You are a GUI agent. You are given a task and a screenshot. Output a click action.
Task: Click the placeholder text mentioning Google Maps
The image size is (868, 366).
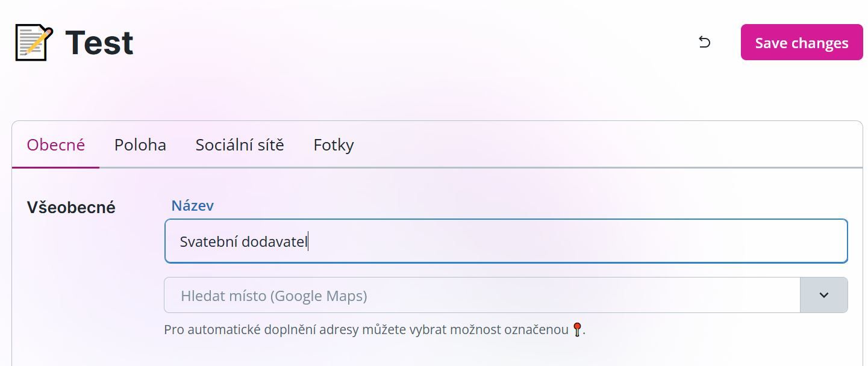(274, 296)
